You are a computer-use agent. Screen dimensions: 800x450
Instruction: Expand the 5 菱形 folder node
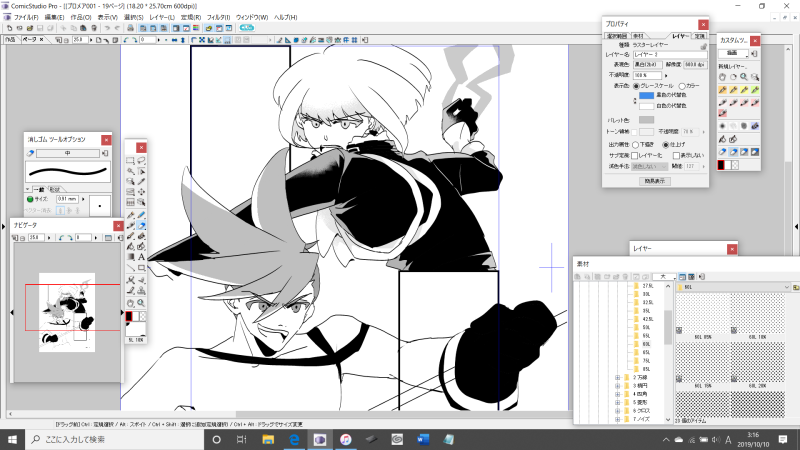pyautogui.click(x=617, y=402)
